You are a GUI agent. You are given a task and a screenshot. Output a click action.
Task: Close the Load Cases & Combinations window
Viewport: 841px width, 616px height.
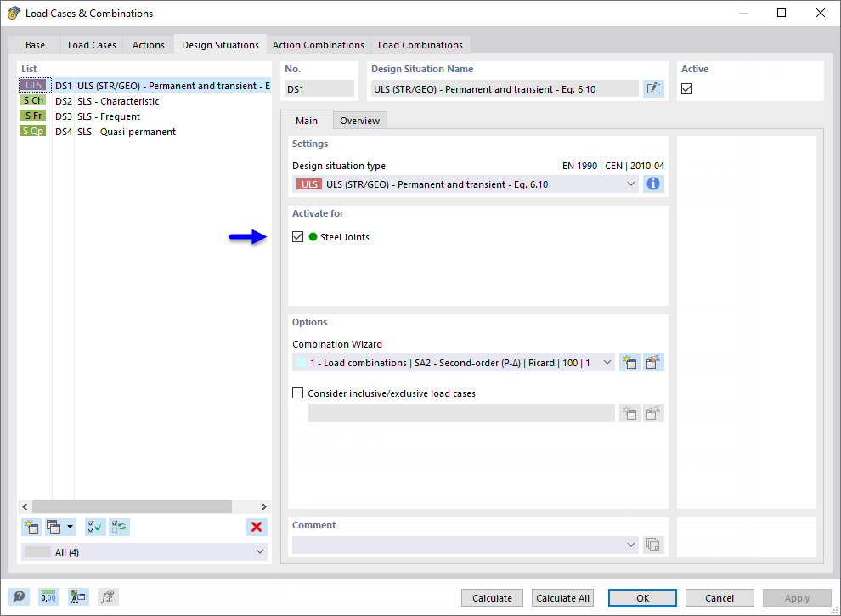[820, 13]
